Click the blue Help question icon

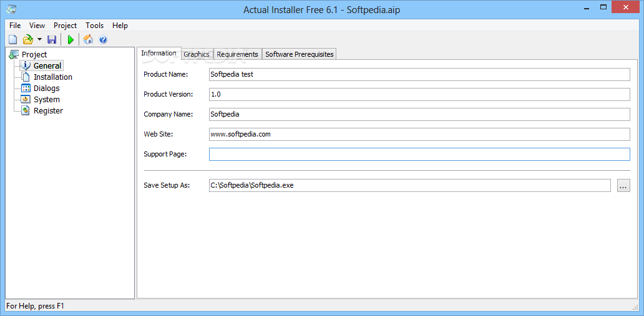point(103,40)
